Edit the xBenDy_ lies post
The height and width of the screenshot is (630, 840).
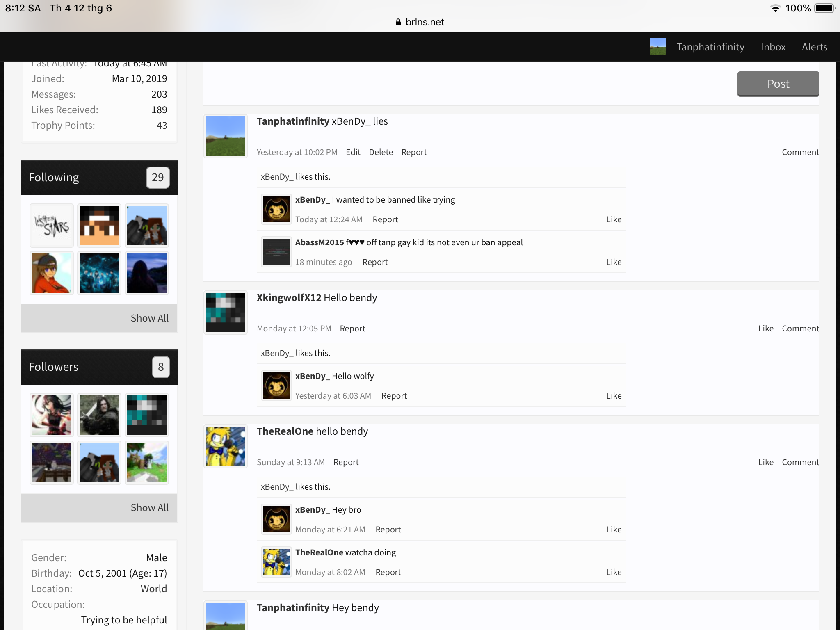click(353, 152)
